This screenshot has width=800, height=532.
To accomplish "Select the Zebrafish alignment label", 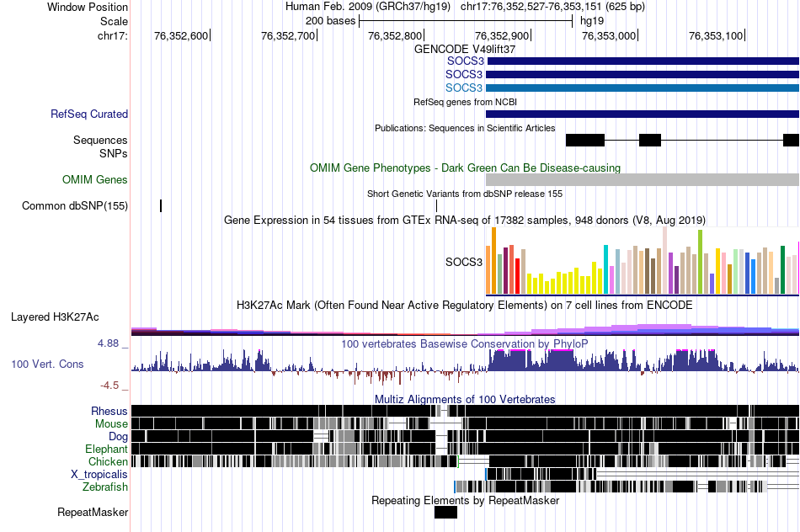I will (105, 487).
